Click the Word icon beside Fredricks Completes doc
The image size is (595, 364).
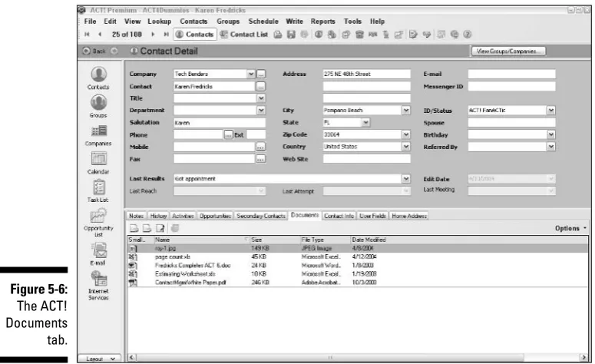[x=133, y=266]
